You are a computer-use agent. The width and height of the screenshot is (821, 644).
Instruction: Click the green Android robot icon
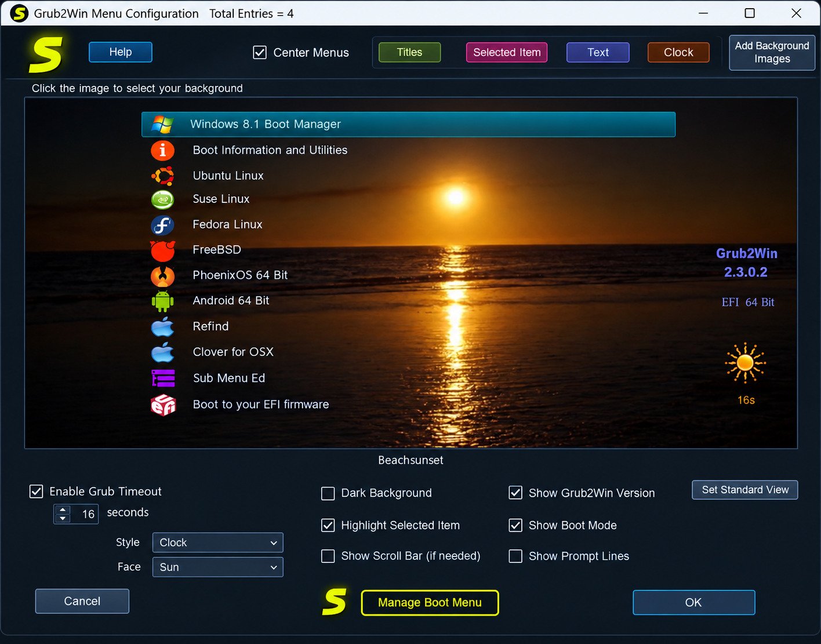(162, 301)
